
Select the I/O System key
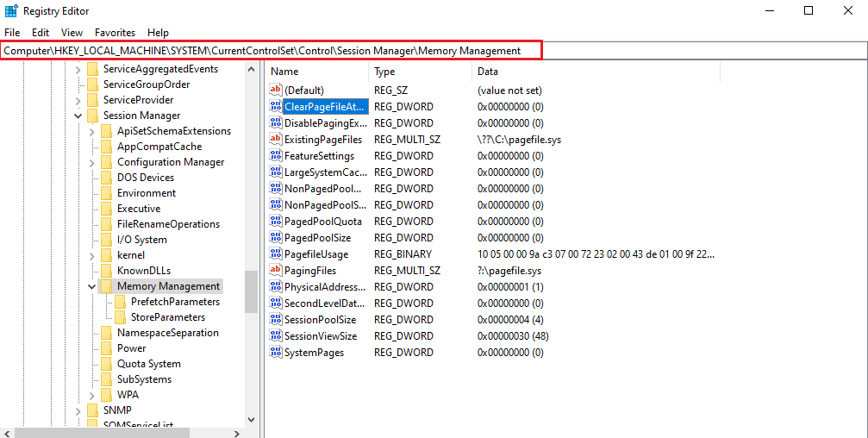[141, 240]
